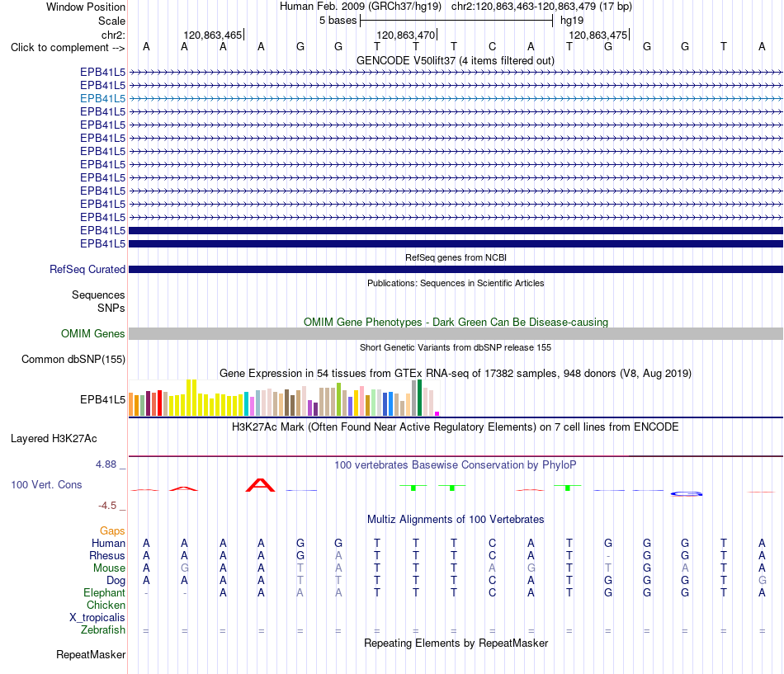Open 'Repeating Elements by RepeatMasker' track title

pos(456,643)
